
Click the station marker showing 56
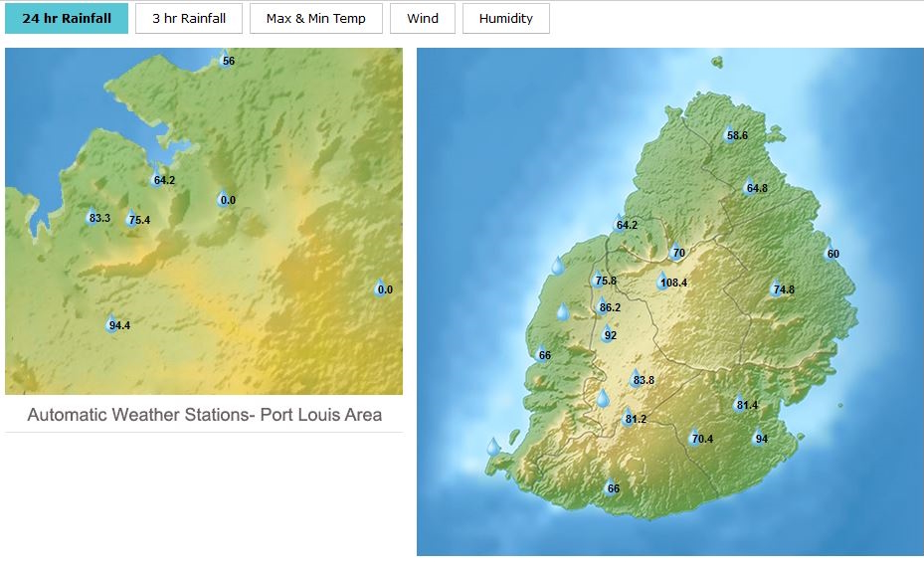tap(224, 60)
